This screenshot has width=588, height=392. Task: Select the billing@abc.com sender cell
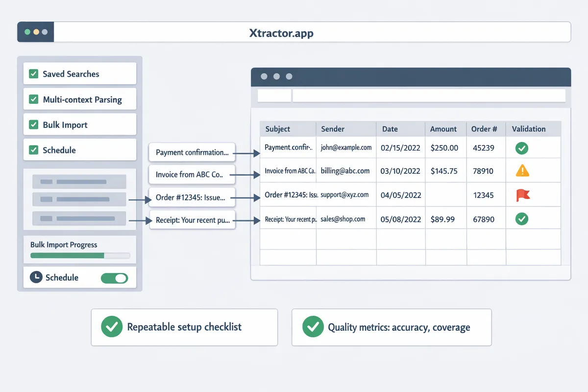[x=345, y=171]
